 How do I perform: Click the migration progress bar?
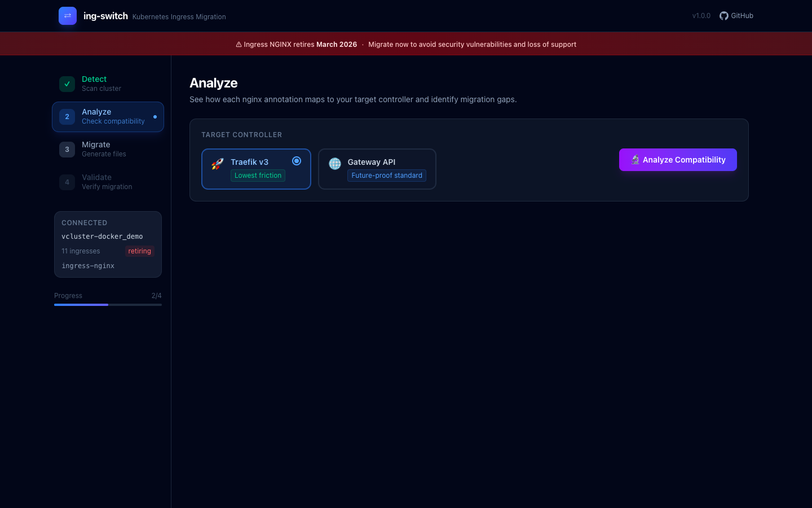[108, 305]
